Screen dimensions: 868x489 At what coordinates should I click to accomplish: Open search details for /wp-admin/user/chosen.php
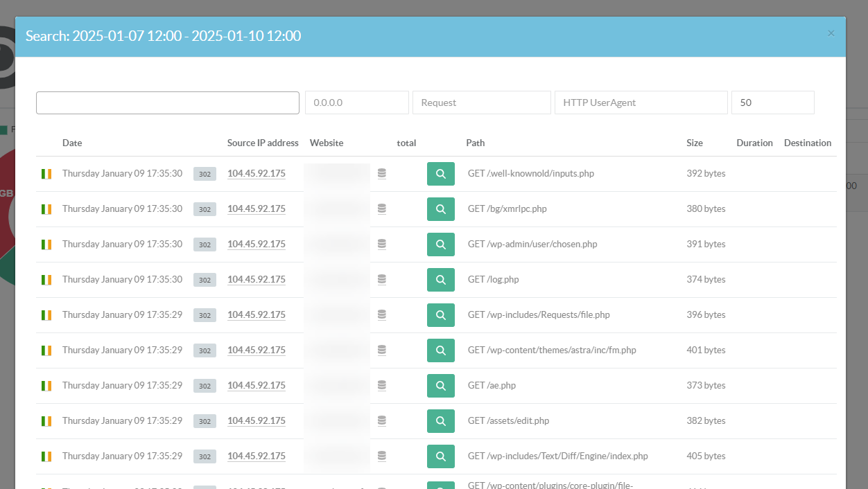(440, 244)
